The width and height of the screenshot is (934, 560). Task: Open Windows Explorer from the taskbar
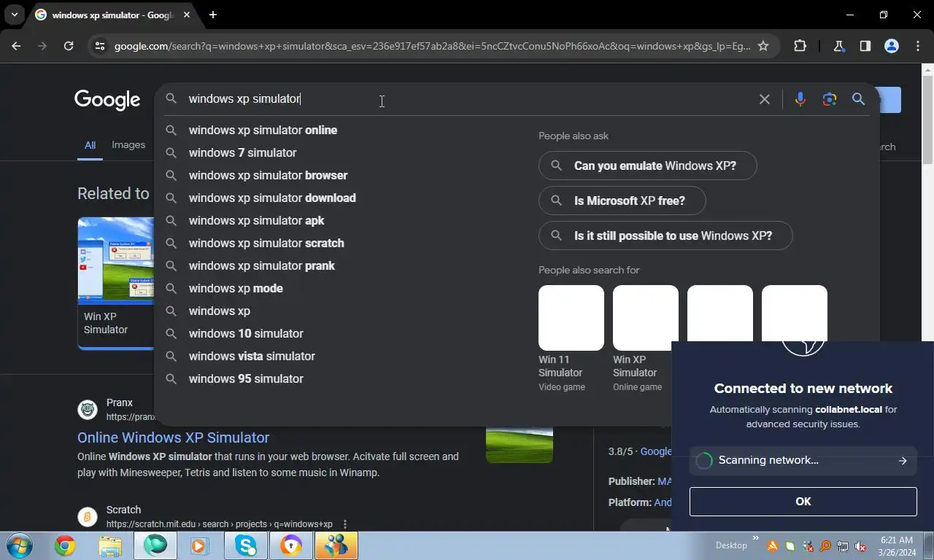(110, 545)
